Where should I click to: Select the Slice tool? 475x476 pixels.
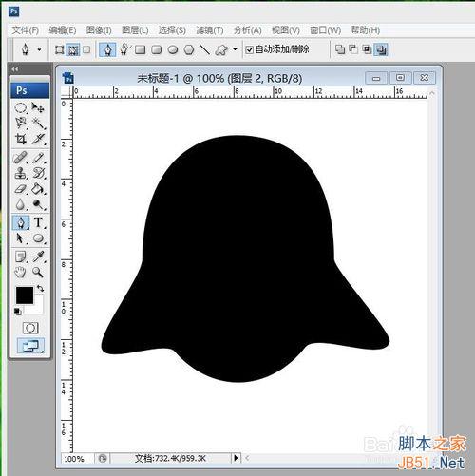click(x=38, y=139)
